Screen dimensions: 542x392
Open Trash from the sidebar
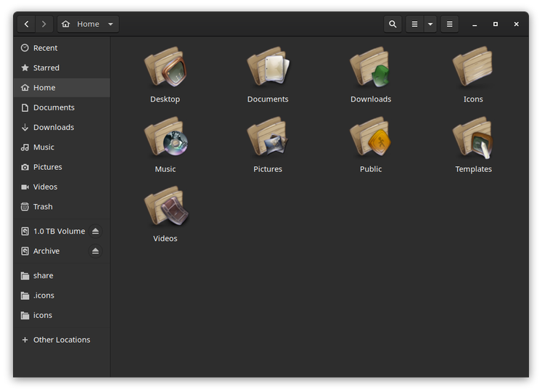coord(62,207)
